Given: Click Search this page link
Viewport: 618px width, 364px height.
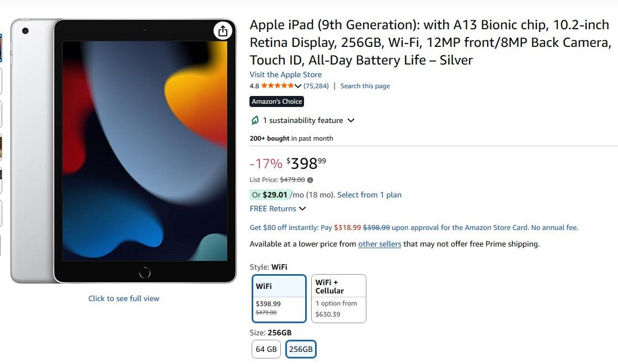Looking at the screenshot, I should (365, 86).
